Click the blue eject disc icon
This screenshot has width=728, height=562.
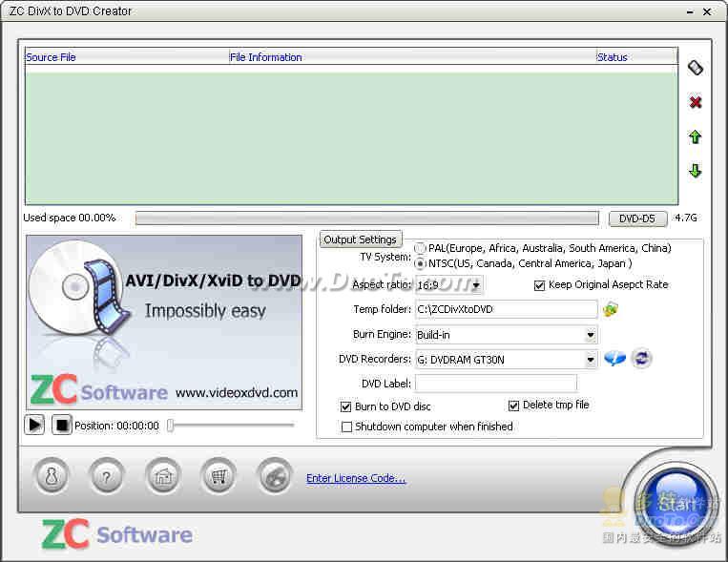pyautogui.click(x=614, y=359)
